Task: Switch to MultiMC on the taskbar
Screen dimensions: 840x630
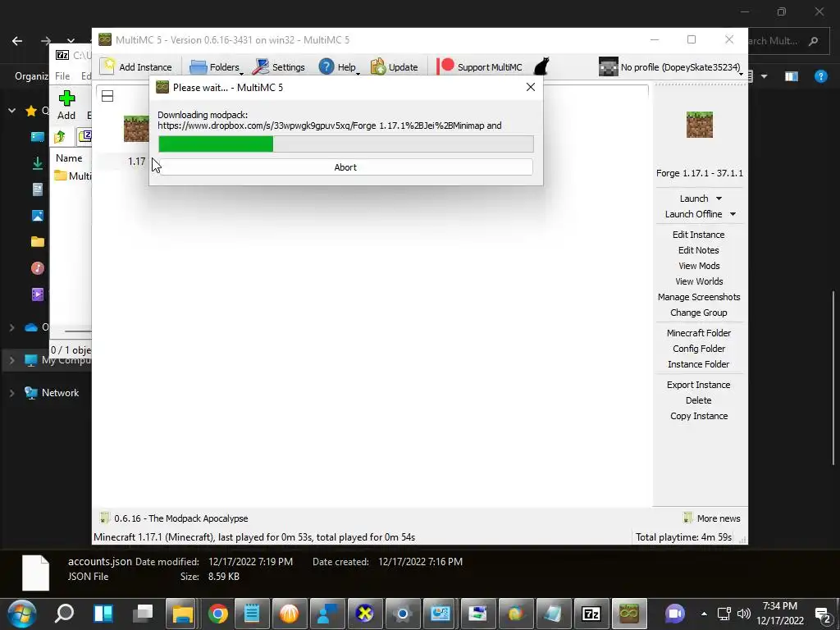Action: pyautogui.click(x=629, y=614)
